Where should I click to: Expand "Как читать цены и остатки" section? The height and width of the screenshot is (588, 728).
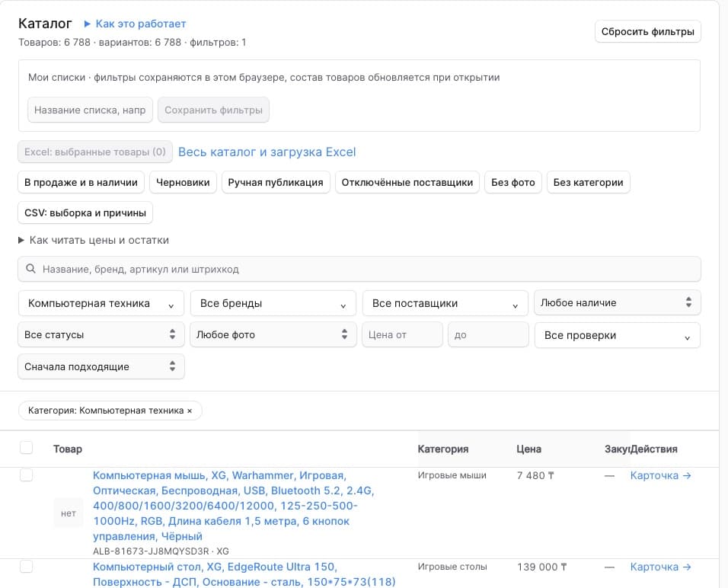pos(94,240)
